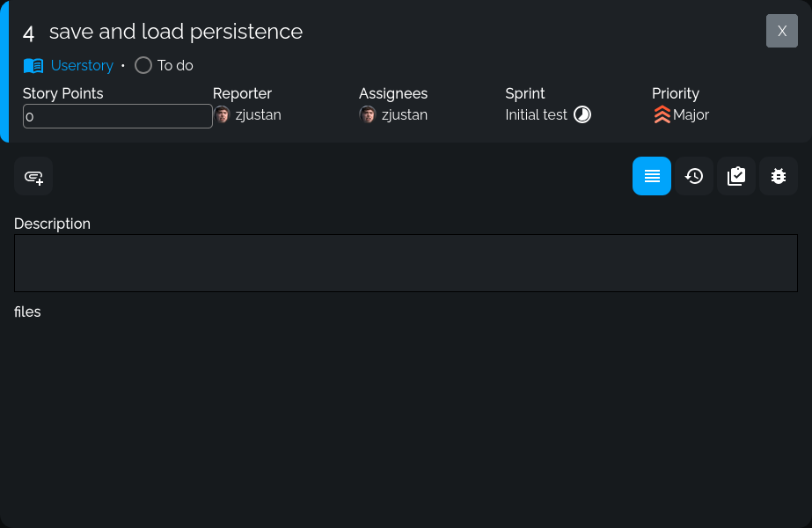Open the Initial test sprint selector
This screenshot has height=528, width=812.
pyautogui.click(x=536, y=115)
